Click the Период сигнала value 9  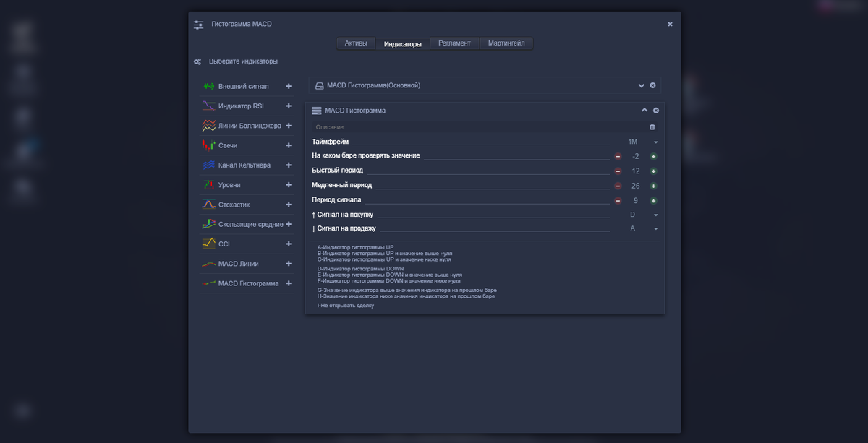(636, 200)
